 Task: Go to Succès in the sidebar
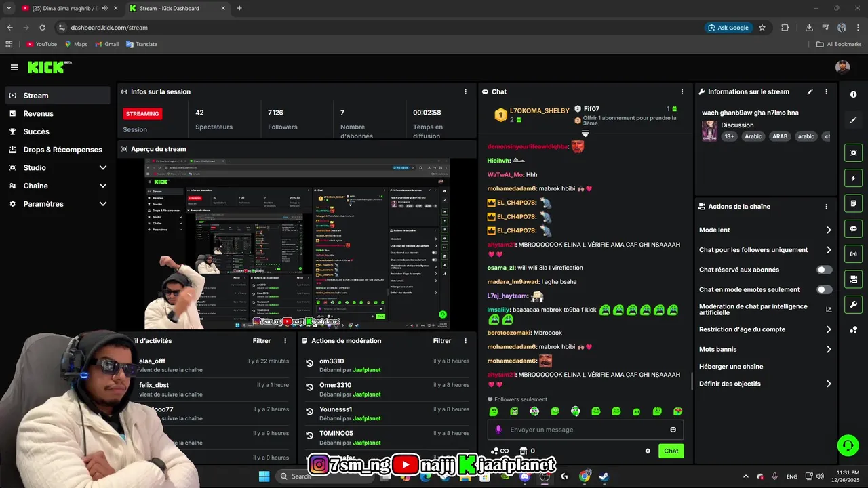point(58,131)
